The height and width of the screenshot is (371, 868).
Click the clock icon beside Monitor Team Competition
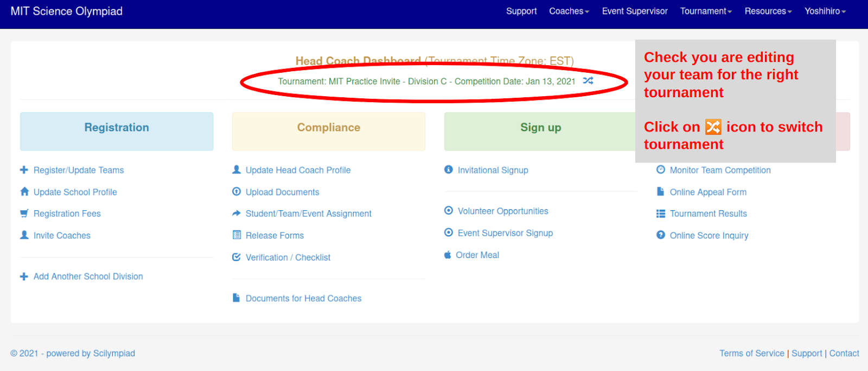click(x=661, y=170)
